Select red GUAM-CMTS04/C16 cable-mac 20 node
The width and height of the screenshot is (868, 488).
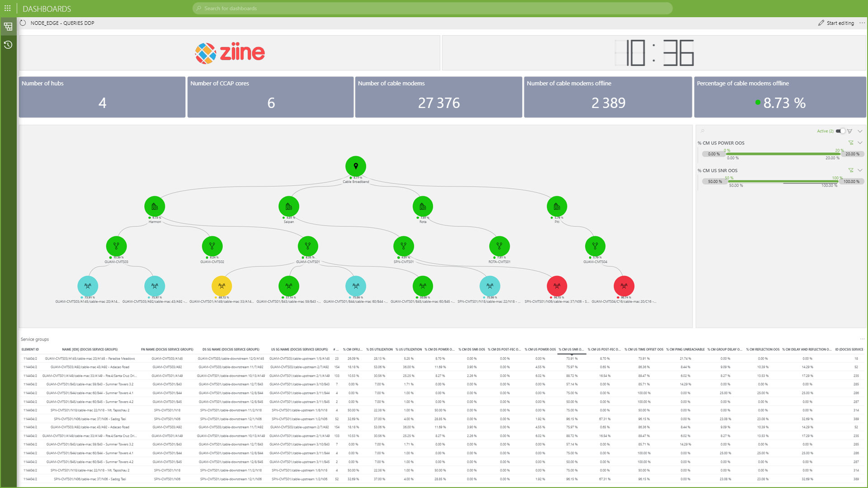coord(624,286)
